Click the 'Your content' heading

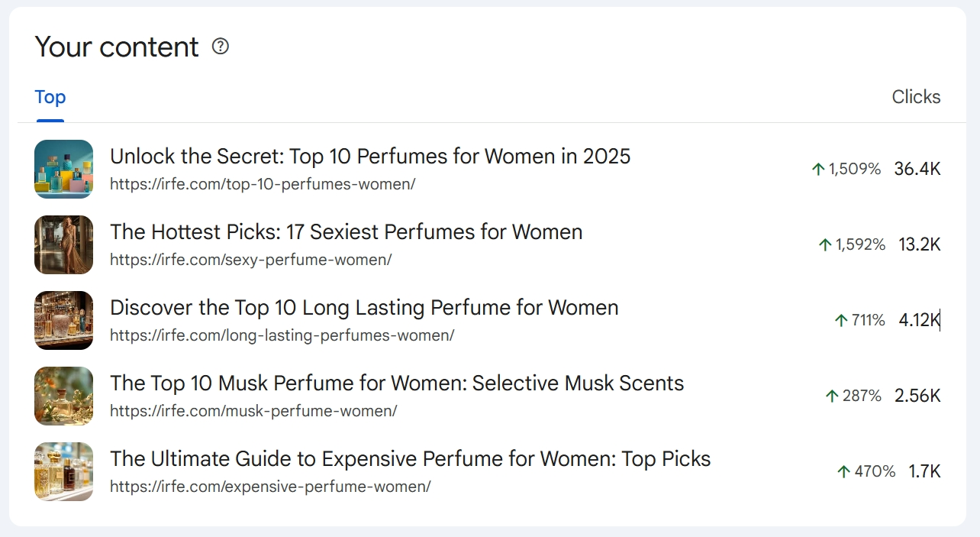[117, 47]
